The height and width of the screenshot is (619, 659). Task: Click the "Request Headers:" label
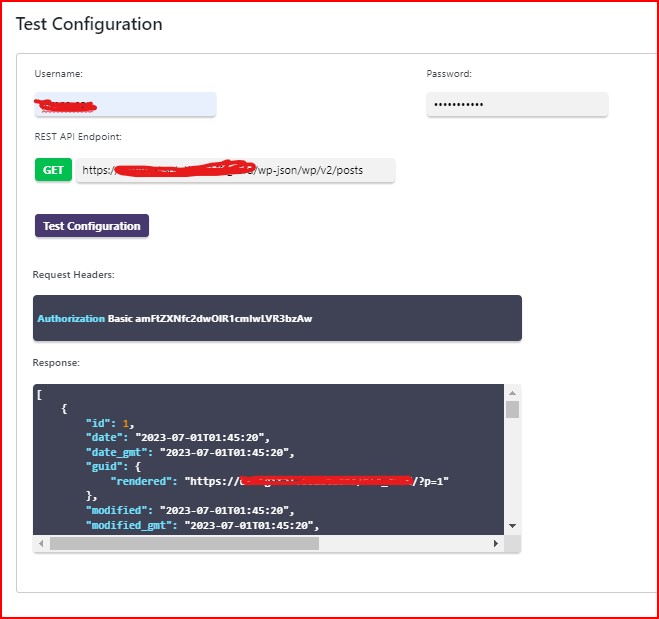73,274
